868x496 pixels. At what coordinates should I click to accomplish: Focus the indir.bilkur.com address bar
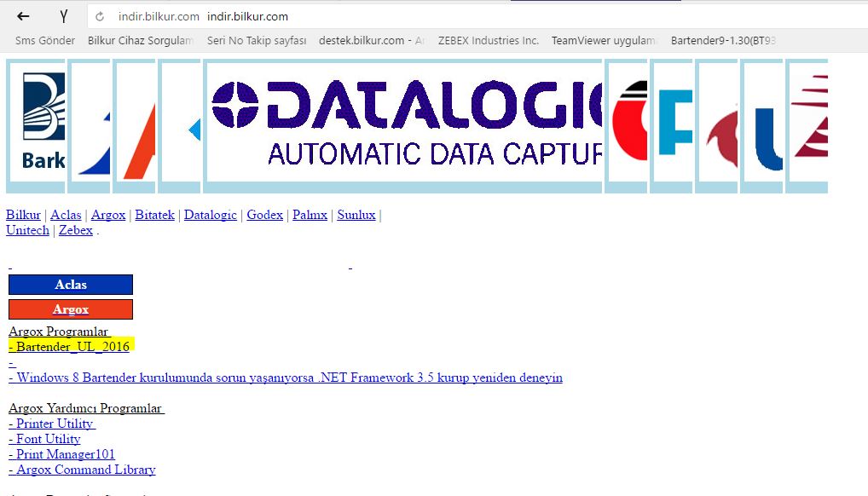[476, 16]
